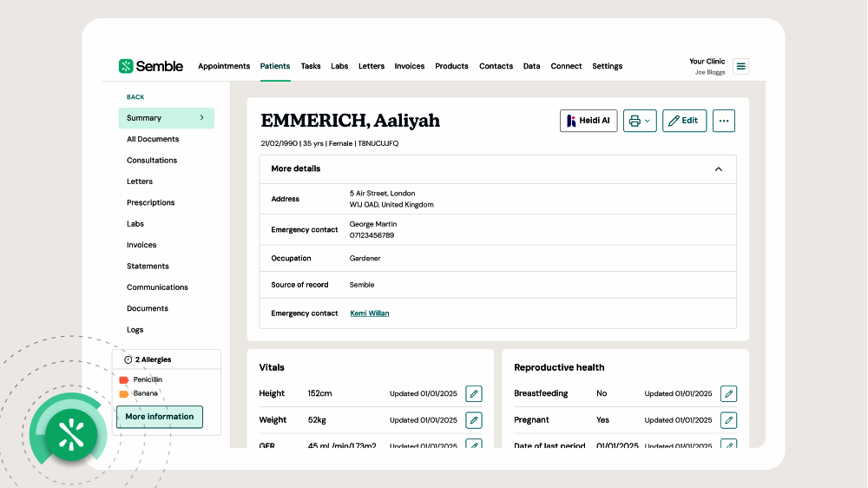This screenshot has height=488, width=868.
Task: Open Prescriptions in sidebar
Action: pyautogui.click(x=150, y=202)
